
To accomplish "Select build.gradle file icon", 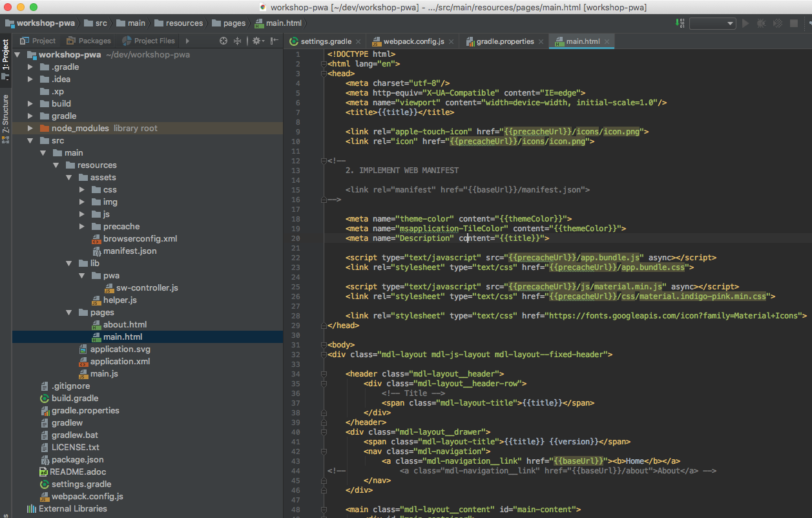I will (45, 399).
